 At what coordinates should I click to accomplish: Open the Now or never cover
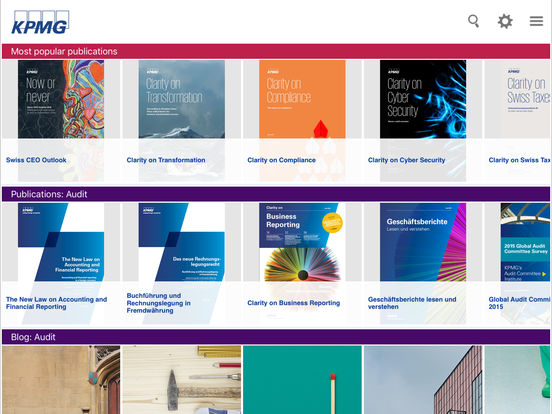[61, 99]
